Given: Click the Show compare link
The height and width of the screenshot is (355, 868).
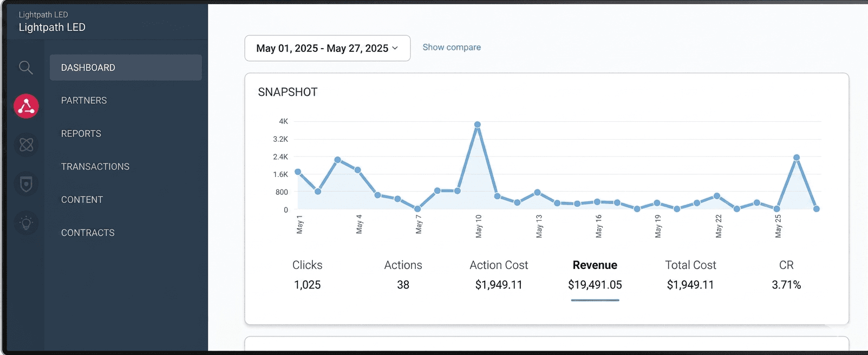Looking at the screenshot, I should pos(452,47).
